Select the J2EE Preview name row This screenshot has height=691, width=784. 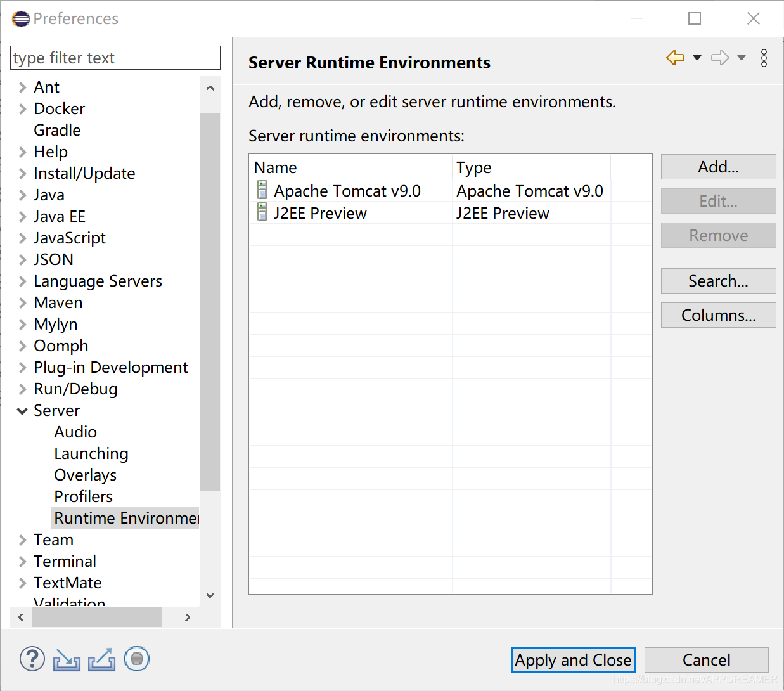320,213
